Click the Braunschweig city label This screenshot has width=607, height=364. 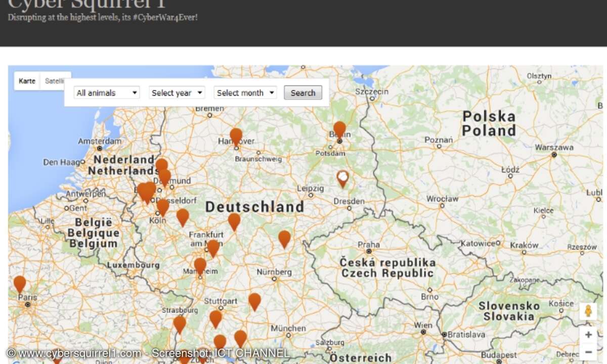[258, 159]
